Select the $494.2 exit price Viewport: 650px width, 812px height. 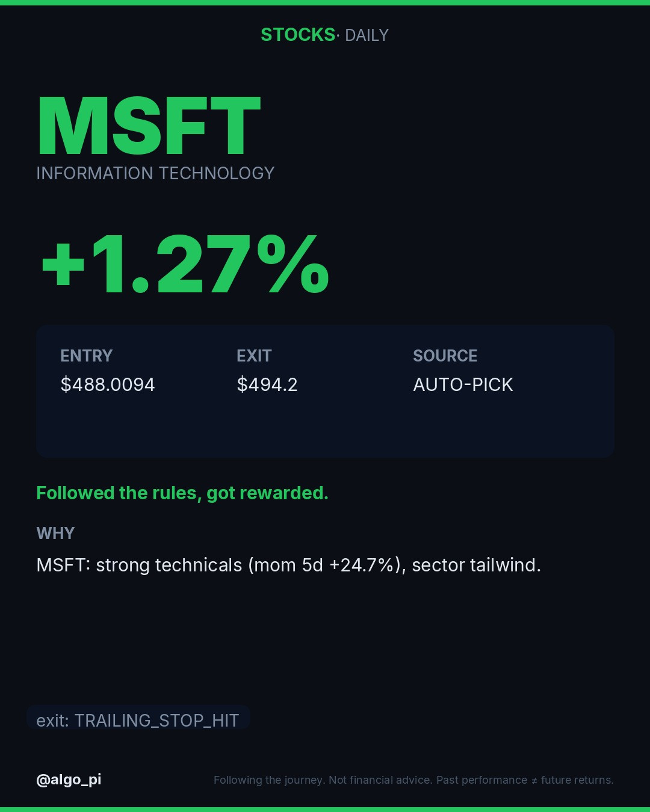click(267, 384)
